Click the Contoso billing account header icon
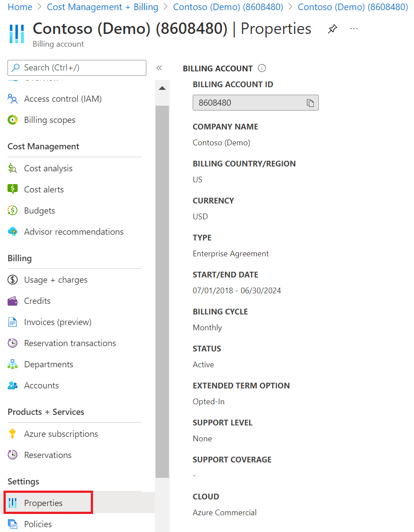Image resolution: width=414 pixels, height=532 pixels. click(x=17, y=34)
